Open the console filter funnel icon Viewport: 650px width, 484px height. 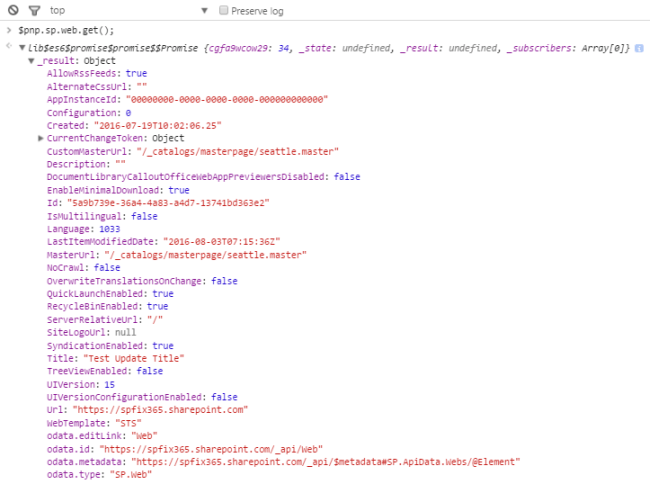(x=34, y=10)
